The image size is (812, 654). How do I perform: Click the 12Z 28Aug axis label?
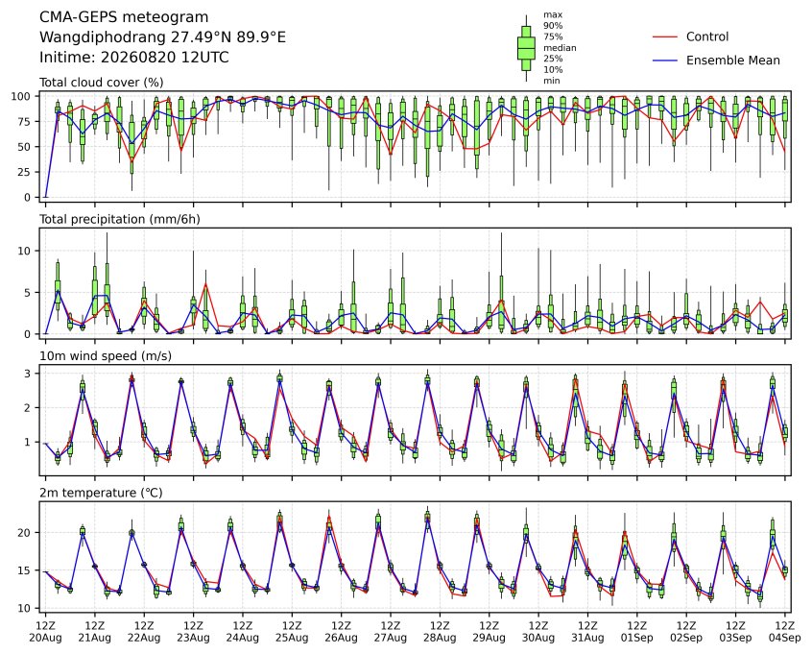click(440, 632)
